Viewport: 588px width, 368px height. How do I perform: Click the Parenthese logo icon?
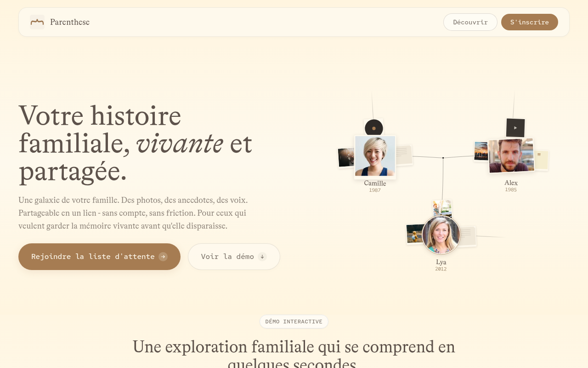pyautogui.click(x=37, y=22)
